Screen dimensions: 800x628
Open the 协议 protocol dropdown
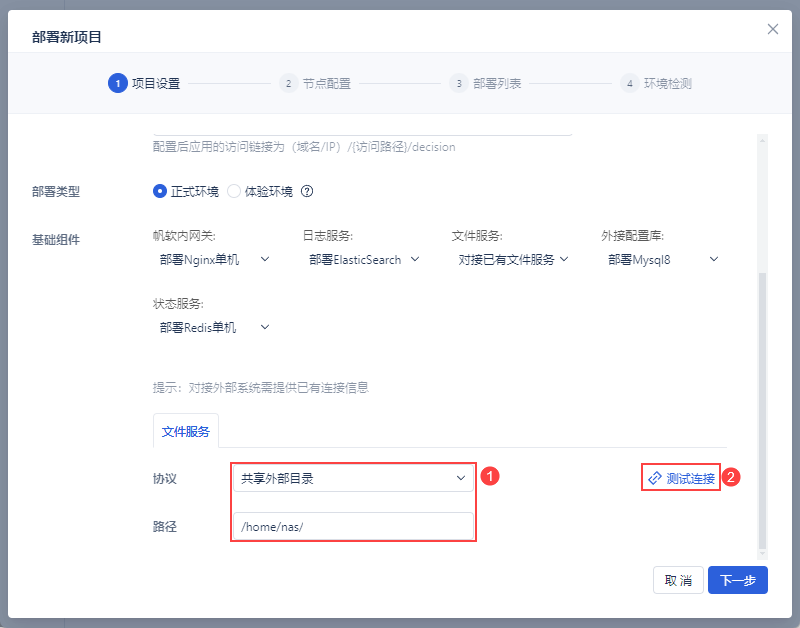tap(353, 478)
